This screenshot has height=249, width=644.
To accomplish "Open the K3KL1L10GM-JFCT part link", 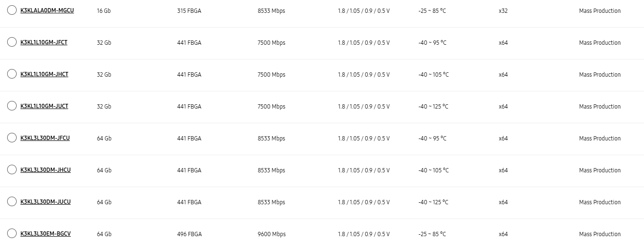I will [x=44, y=42].
